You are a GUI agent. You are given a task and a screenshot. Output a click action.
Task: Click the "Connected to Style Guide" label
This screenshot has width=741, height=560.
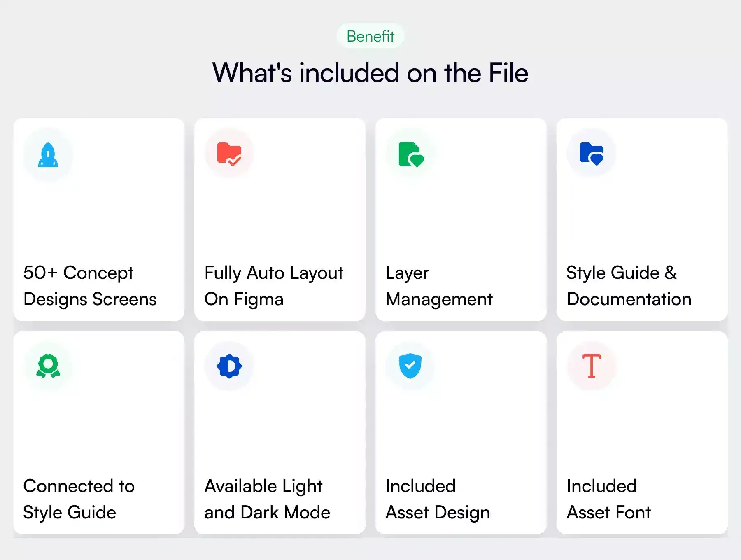click(x=79, y=499)
